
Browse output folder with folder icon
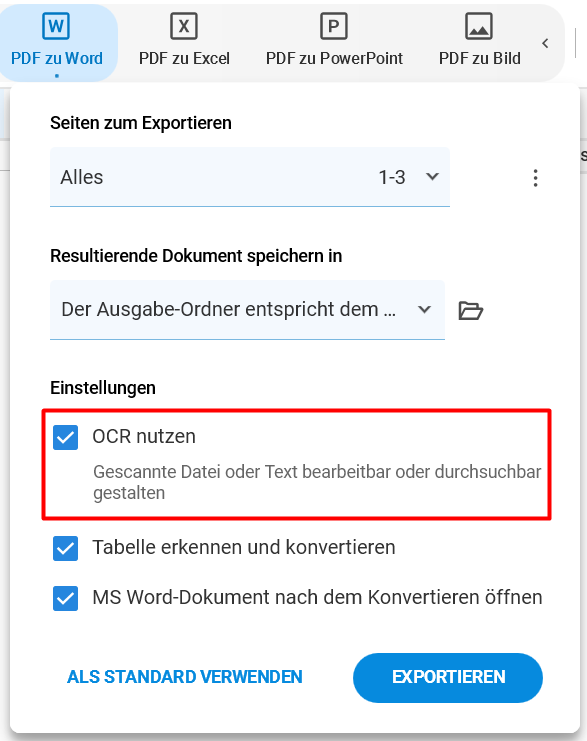(470, 310)
